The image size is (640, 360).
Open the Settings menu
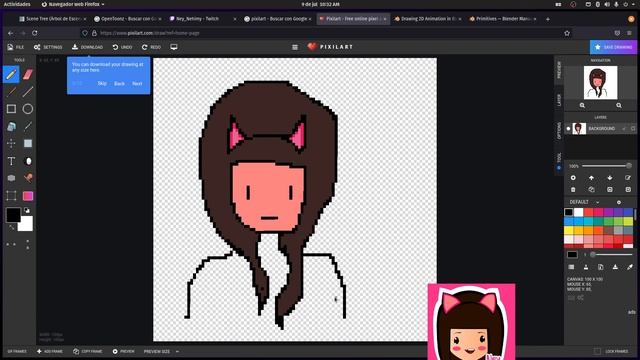(48, 47)
